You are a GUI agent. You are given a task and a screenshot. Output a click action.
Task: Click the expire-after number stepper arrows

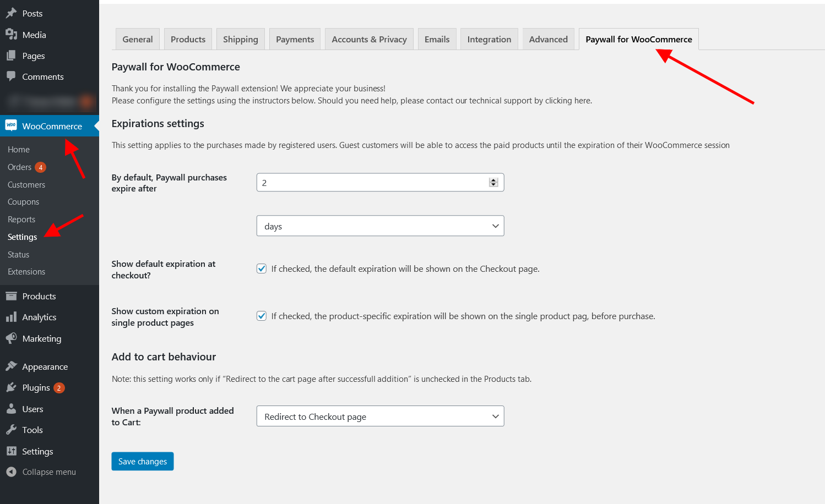493,183
